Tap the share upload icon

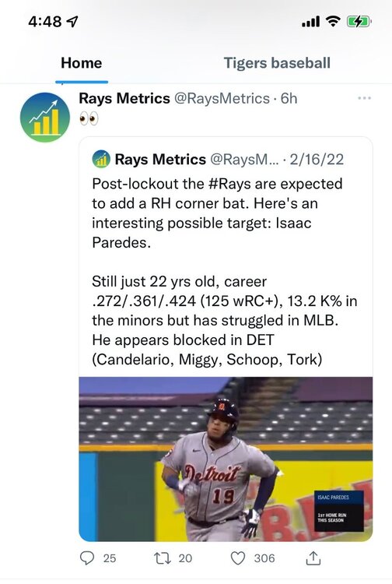[313, 558]
